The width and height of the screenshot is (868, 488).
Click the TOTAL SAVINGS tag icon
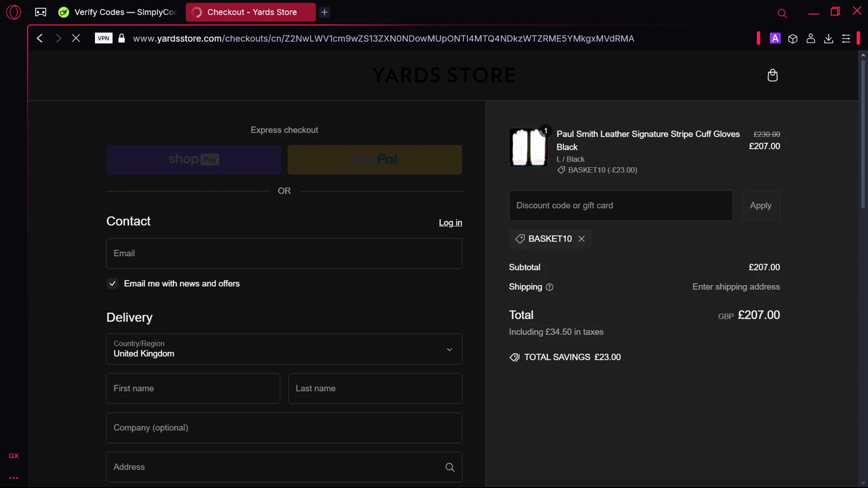click(x=514, y=357)
